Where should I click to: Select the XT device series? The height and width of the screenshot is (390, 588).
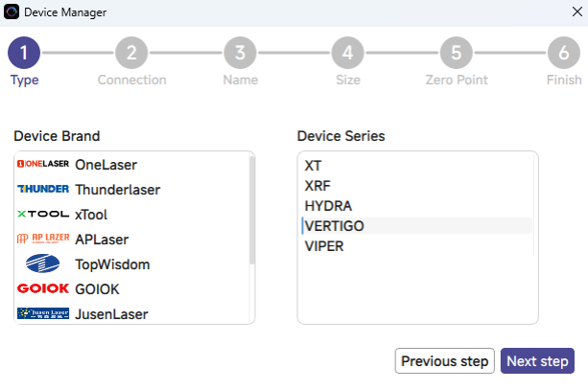pos(314,165)
